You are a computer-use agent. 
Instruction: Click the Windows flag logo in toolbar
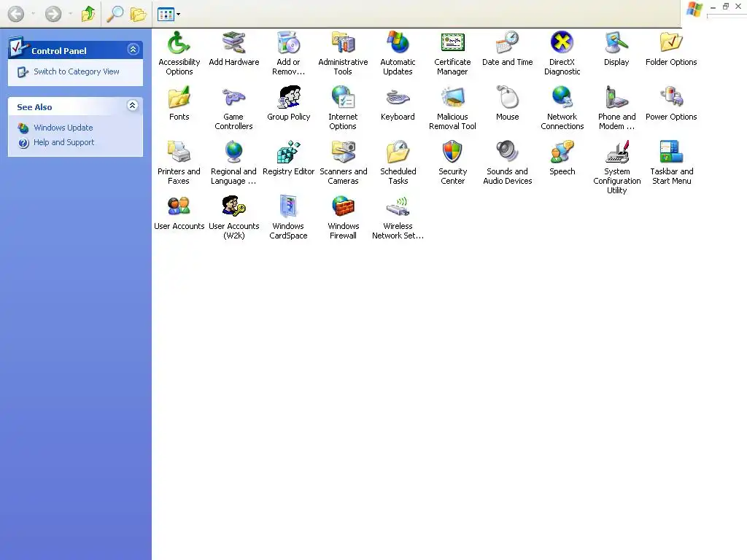[694, 9]
